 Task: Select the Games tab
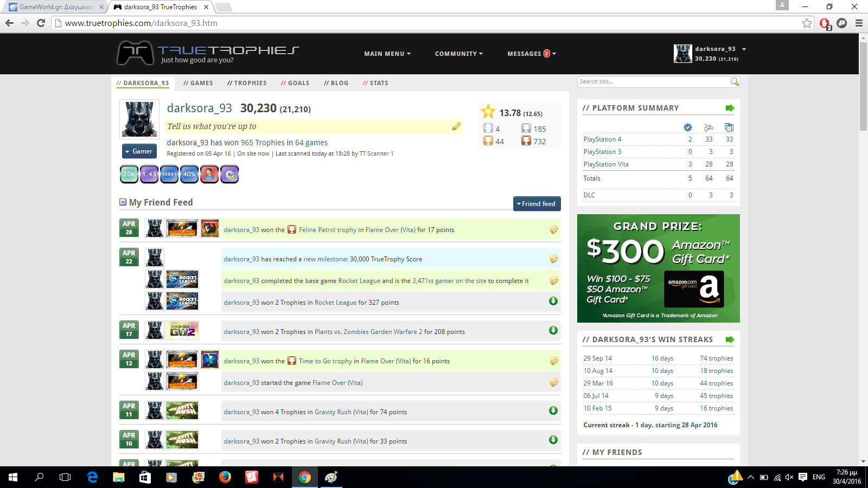coord(198,83)
